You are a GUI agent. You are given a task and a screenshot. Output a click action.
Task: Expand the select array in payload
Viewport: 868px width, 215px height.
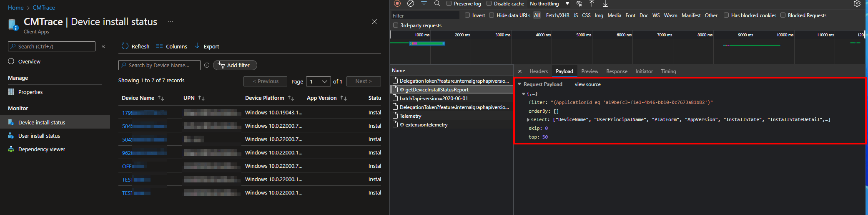pyautogui.click(x=529, y=120)
